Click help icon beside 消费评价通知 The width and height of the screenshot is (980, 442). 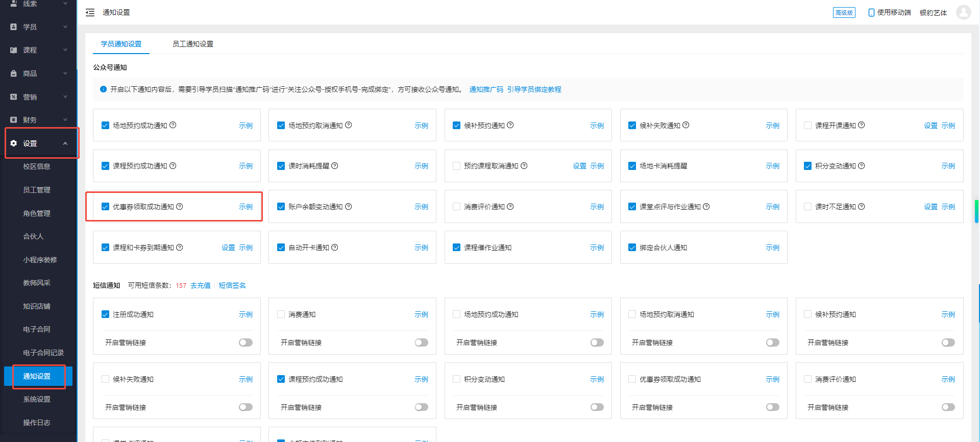(510, 207)
